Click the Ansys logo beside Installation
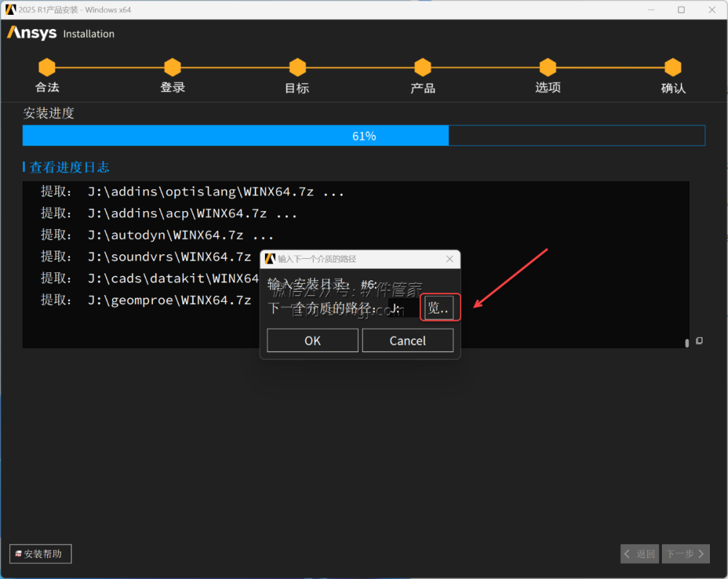This screenshot has width=728, height=579. tap(32, 33)
